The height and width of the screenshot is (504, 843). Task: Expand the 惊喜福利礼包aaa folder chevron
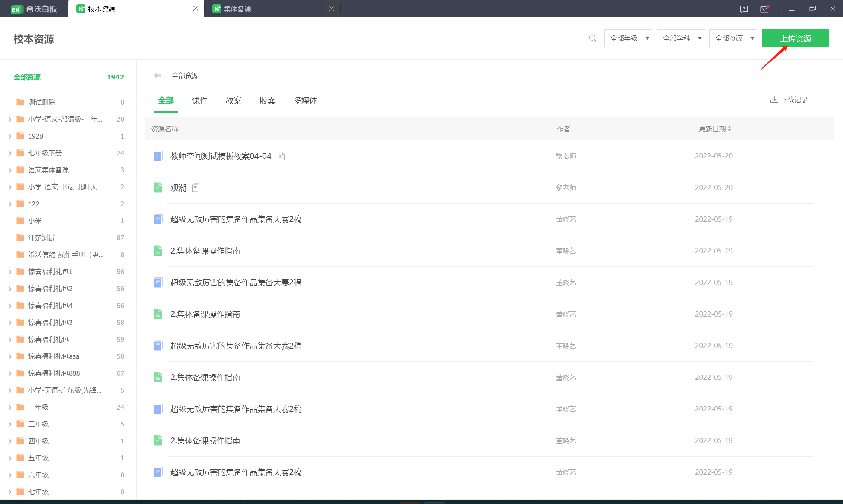(x=10, y=356)
